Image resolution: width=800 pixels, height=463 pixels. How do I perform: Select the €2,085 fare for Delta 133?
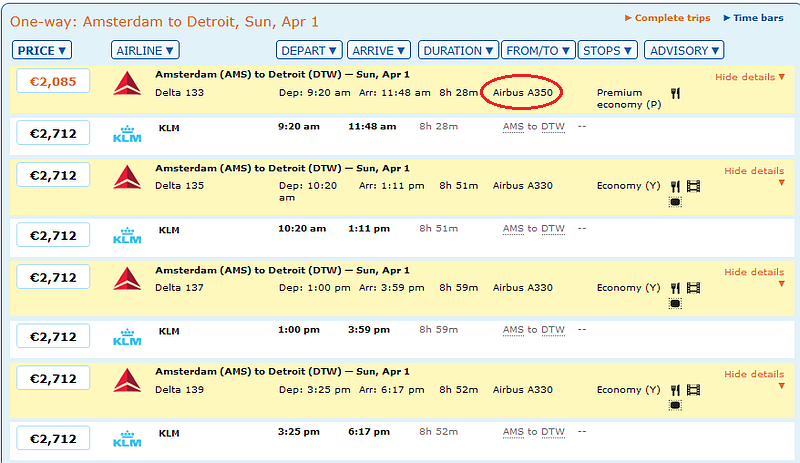[x=53, y=81]
